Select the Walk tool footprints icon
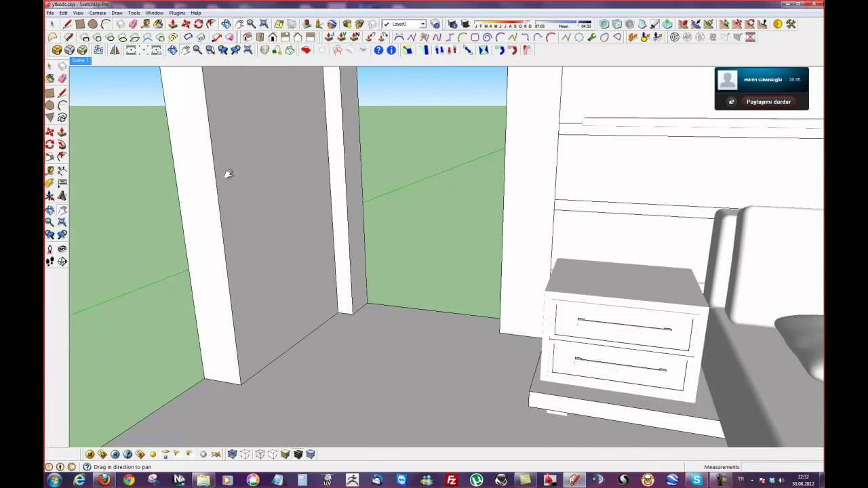Image resolution: width=868 pixels, height=488 pixels. click(50, 262)
